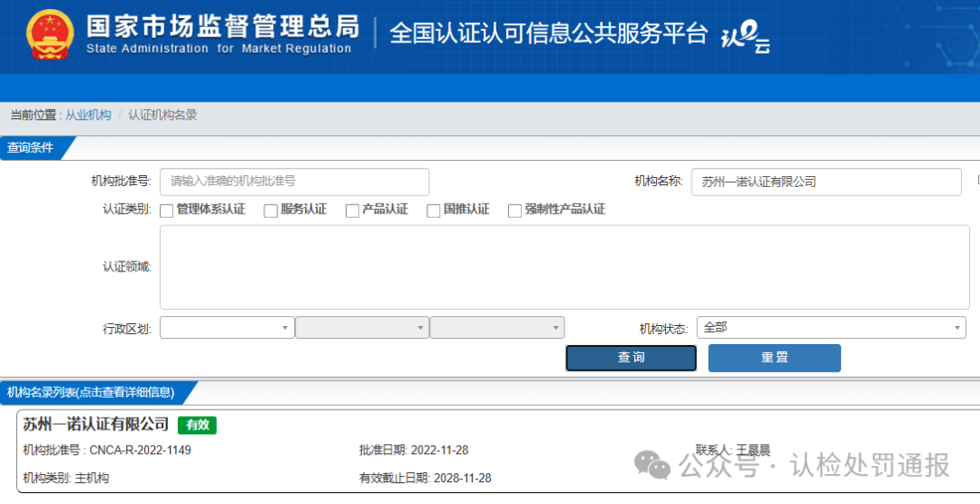Click 国家市场监督管理总局 header title
The height and width of the screenshot is (504, 980).
point(222,27)
